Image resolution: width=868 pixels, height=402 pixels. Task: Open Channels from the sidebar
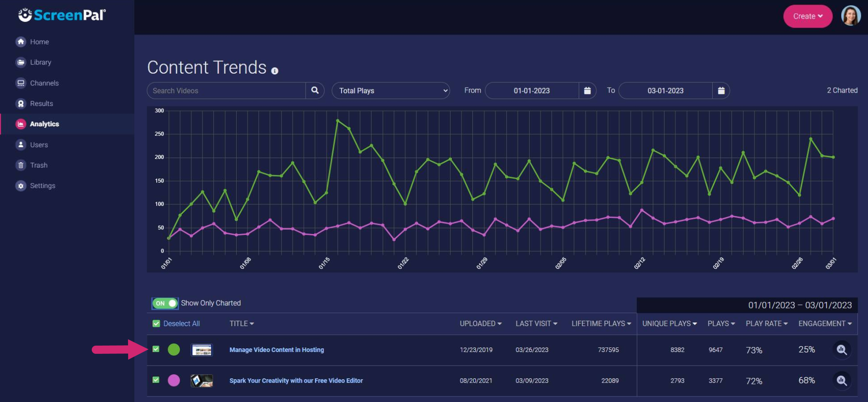pos(44,83)
